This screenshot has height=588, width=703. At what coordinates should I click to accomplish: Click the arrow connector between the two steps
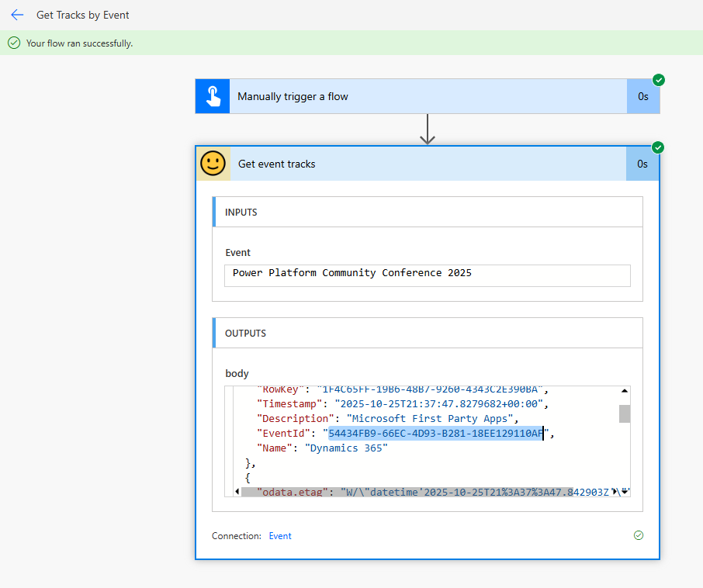coord(427,129)
